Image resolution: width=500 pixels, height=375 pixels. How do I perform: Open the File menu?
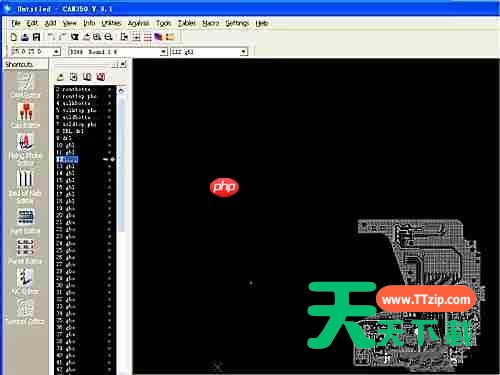point(16,23)
